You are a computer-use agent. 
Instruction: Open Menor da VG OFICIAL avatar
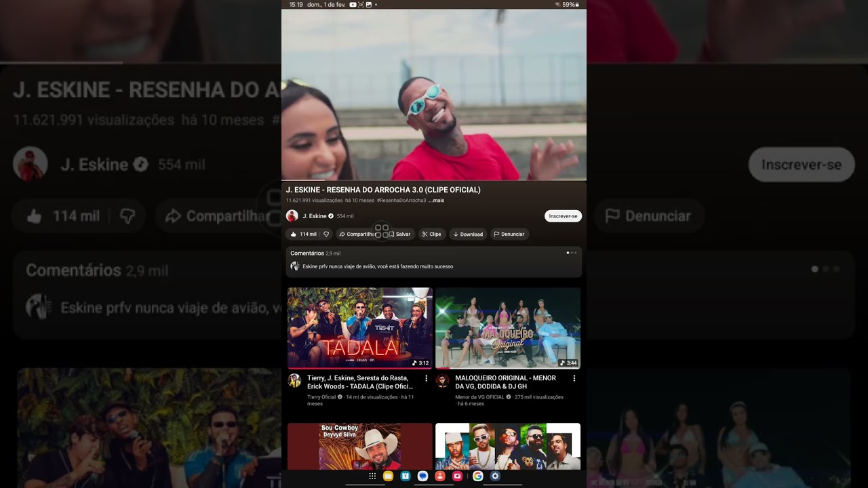point(442,380)
